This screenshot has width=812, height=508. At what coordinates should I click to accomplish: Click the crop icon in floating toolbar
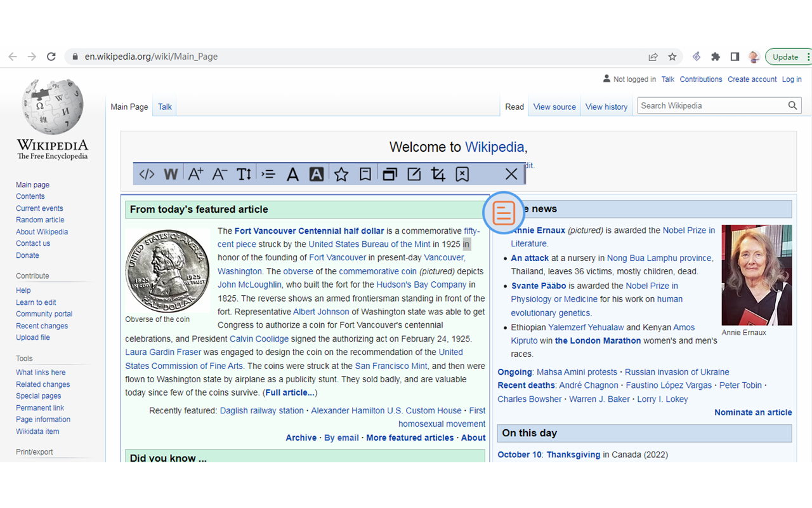pyautogui.click(x=438, y=174)
